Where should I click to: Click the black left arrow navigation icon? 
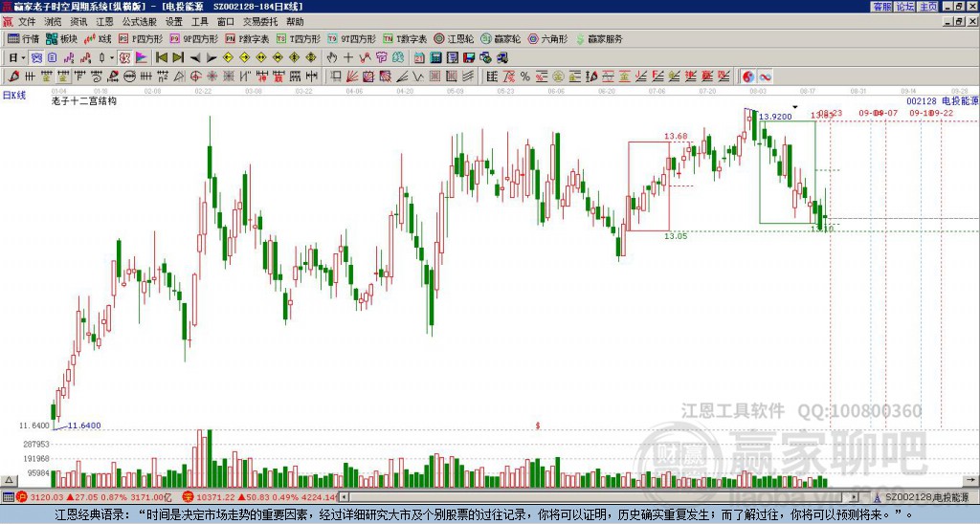195,58
